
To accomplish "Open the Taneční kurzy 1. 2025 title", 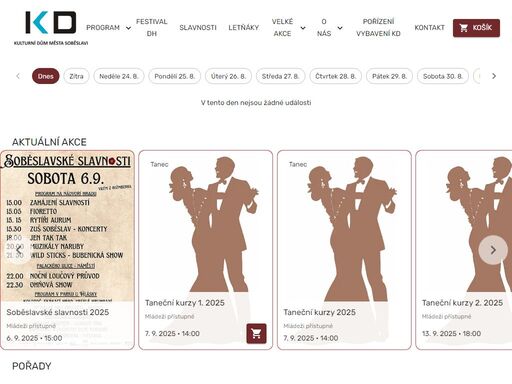I will tap(185, 303).
